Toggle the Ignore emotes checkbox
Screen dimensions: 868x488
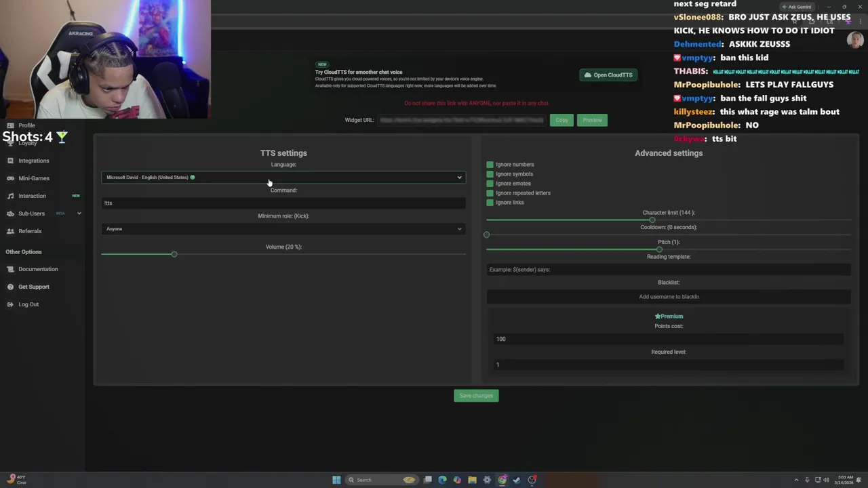490,184
